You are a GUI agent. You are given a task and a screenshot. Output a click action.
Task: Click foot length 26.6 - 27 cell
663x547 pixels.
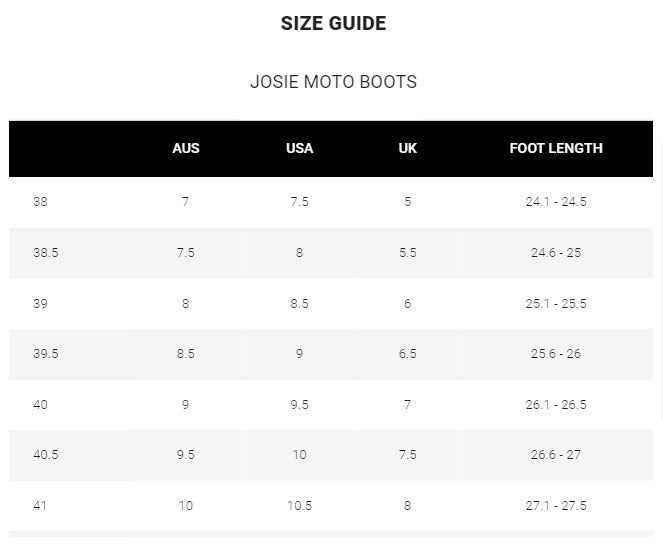(556, 455)
